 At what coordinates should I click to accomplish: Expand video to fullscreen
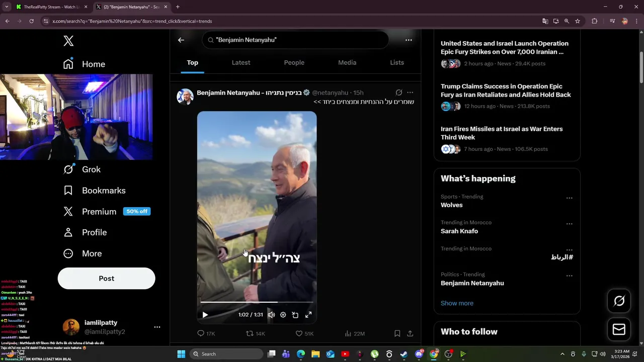tap(308, 315)
